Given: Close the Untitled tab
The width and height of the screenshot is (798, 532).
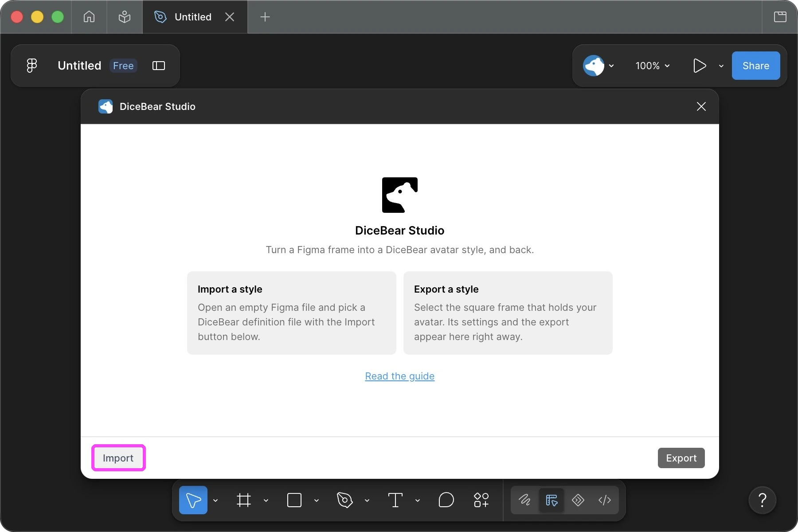Looking at the screenshot, I should coord(230,17).
